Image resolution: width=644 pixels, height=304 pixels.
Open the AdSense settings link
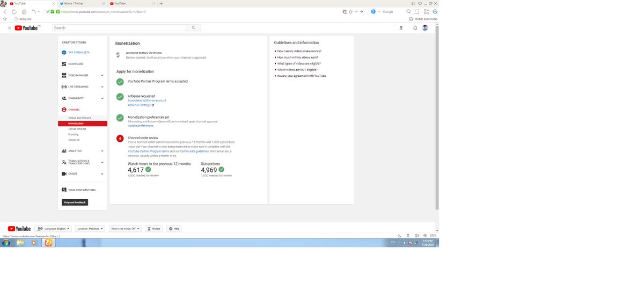pos(141,105)
